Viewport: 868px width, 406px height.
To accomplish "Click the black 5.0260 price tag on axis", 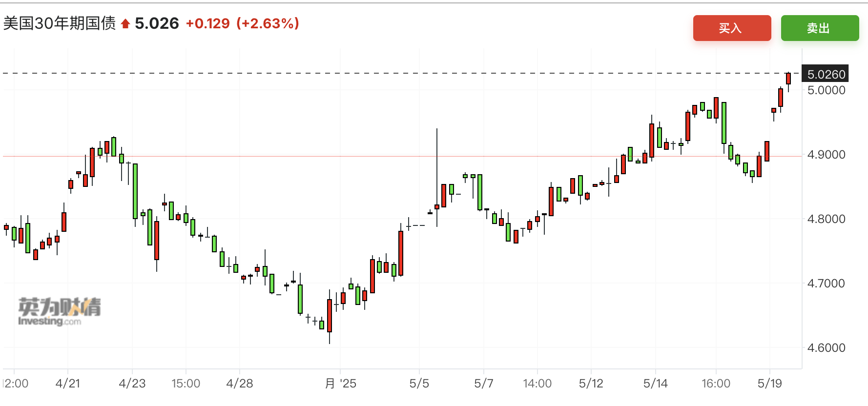I will [x=826, y=74].
